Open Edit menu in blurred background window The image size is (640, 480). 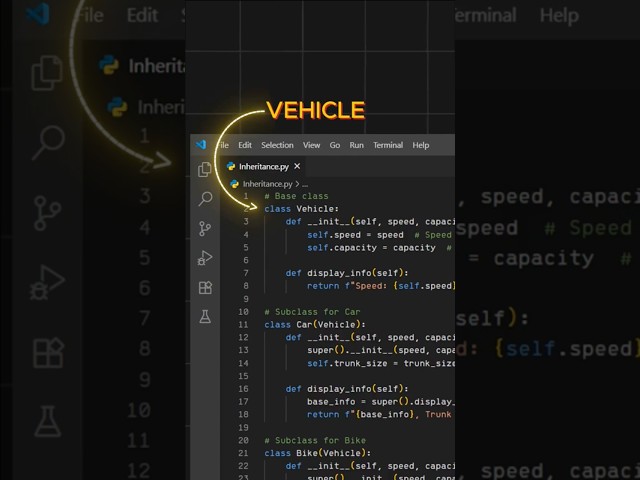click(x=142, y=15)
